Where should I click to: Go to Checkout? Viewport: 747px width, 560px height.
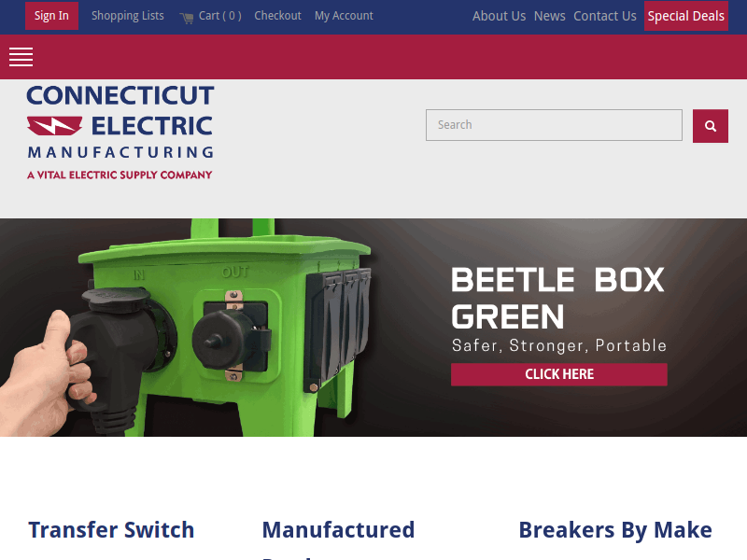click(x=277, y=16)
